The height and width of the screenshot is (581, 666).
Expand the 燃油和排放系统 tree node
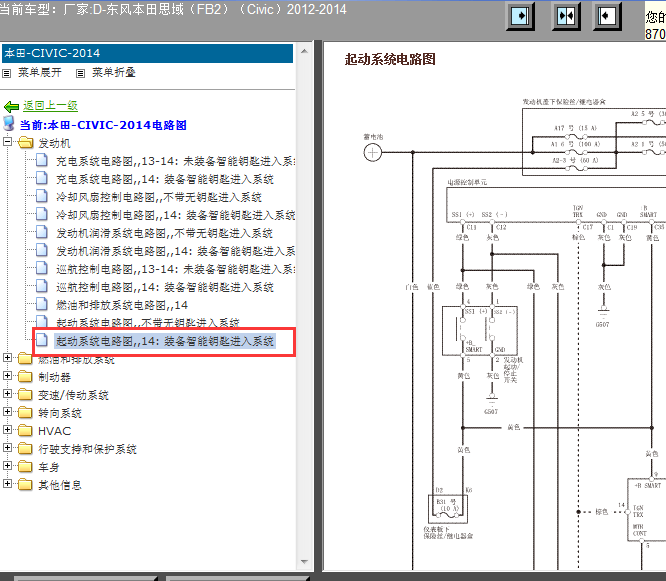(x=7, y=358)
